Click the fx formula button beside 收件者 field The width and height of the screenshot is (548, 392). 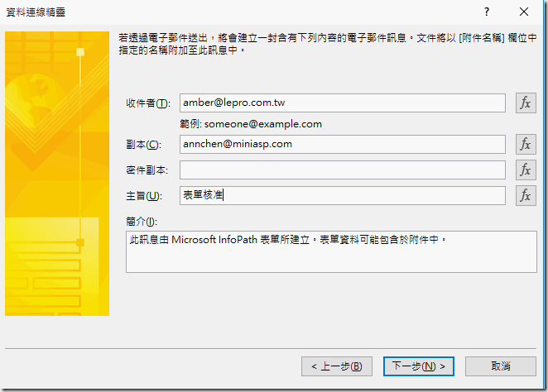pyautogui.click(x=525, y=103)
